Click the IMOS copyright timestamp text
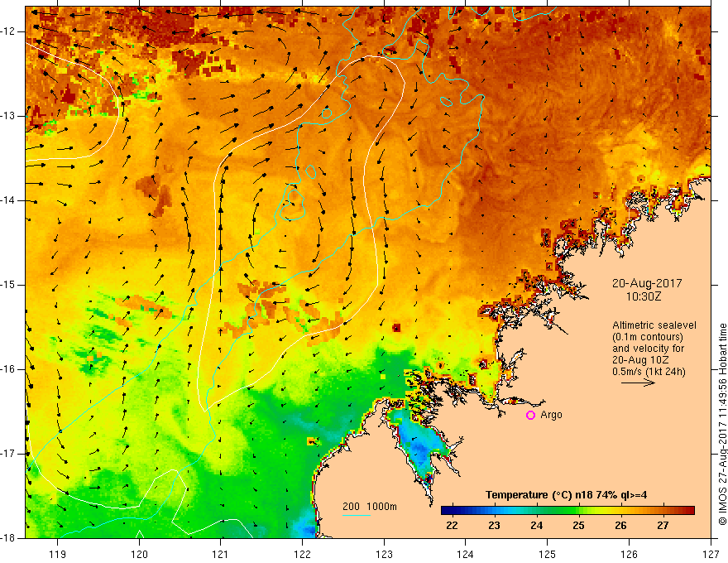Viewport: 728px width, 563px height. (722, 425)
